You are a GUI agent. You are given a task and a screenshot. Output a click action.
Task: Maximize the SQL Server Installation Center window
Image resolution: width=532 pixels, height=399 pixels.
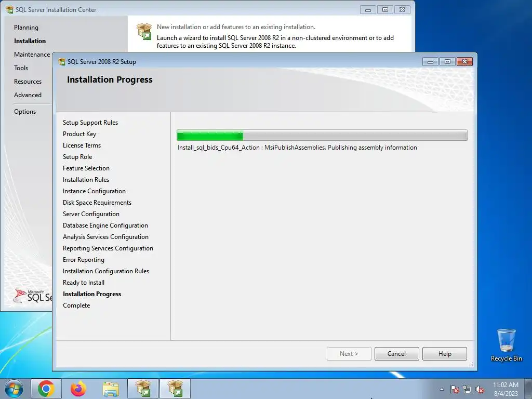pyautogui.click(x=385, y=10)
